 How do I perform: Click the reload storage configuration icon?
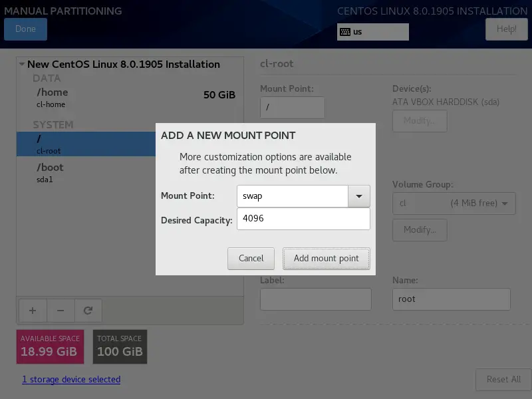click(88, 310)
